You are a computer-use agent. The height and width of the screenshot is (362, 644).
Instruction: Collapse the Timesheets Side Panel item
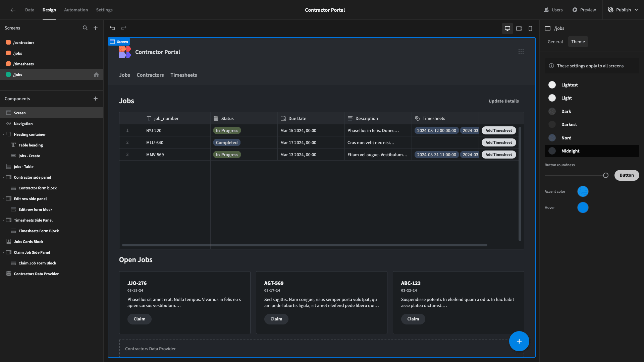coord(3,220)
